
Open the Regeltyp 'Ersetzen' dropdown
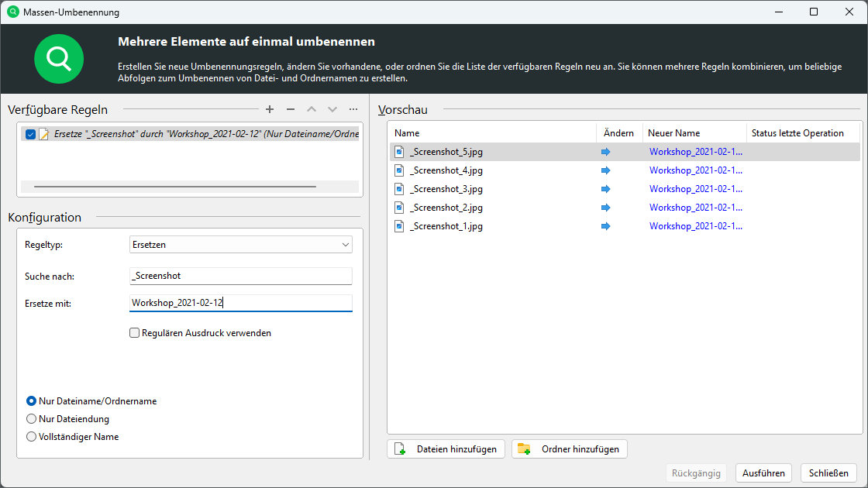[240, 245]
